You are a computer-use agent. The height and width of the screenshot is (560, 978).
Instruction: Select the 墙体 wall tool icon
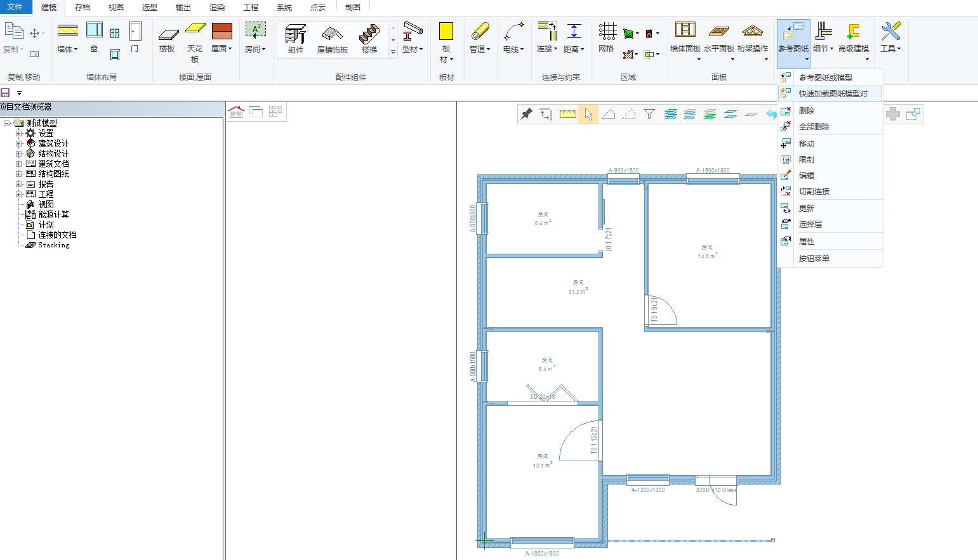(67, 30)
